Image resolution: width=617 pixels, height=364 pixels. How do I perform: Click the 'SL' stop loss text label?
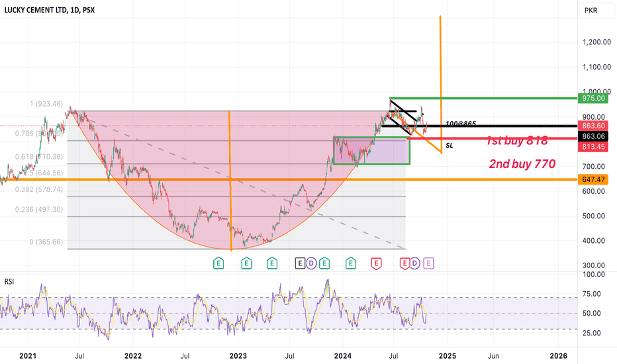(450, 146)
